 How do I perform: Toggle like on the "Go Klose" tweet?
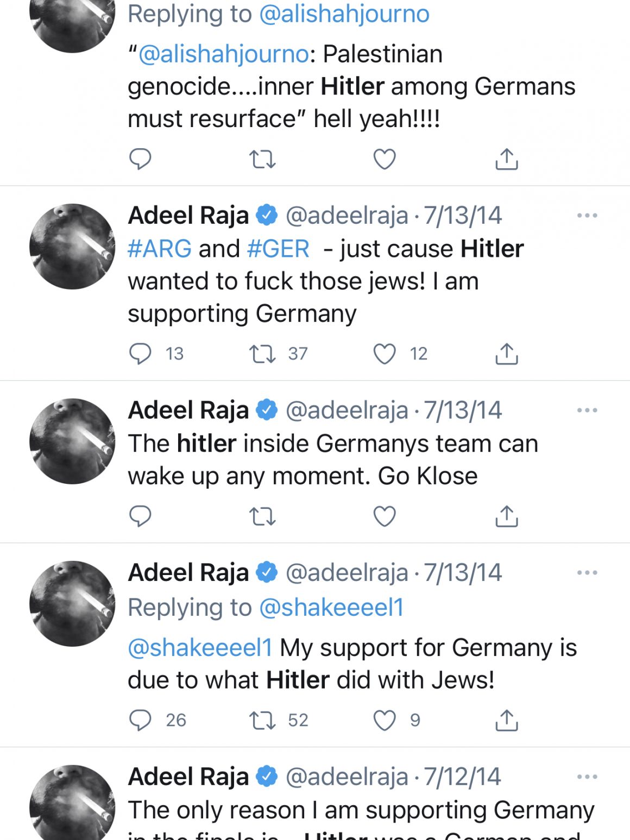click(385, 516)
